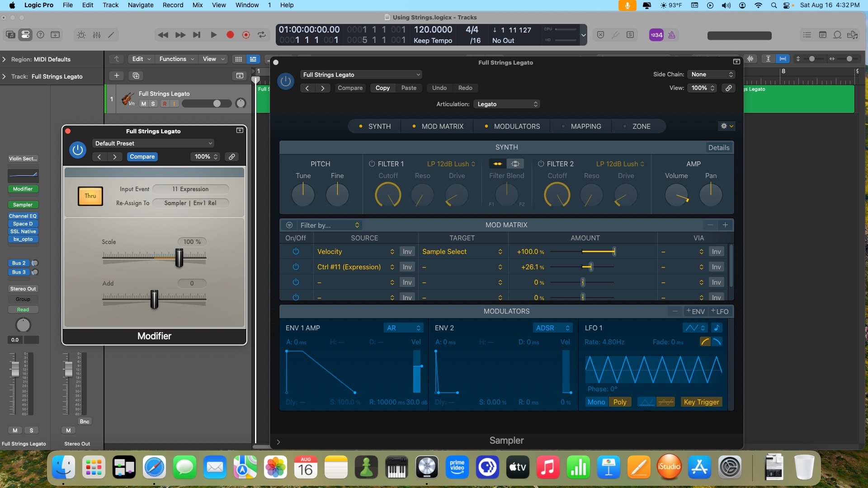Open the Articulation Legato dropdown

507,104
